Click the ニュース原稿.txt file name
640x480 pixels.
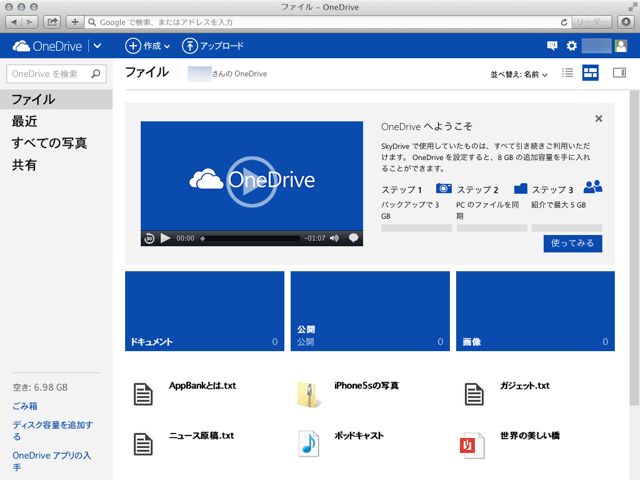click(202, 436)
